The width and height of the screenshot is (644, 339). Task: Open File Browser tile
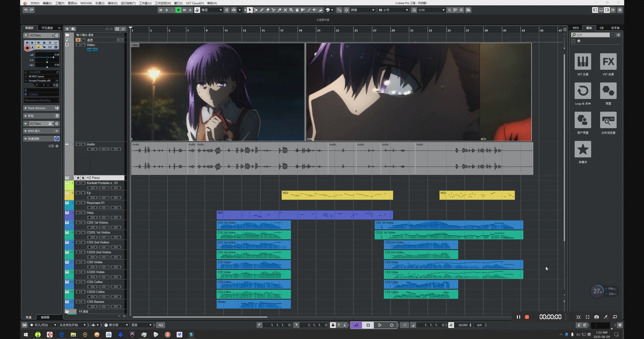(x=608, y=120)
